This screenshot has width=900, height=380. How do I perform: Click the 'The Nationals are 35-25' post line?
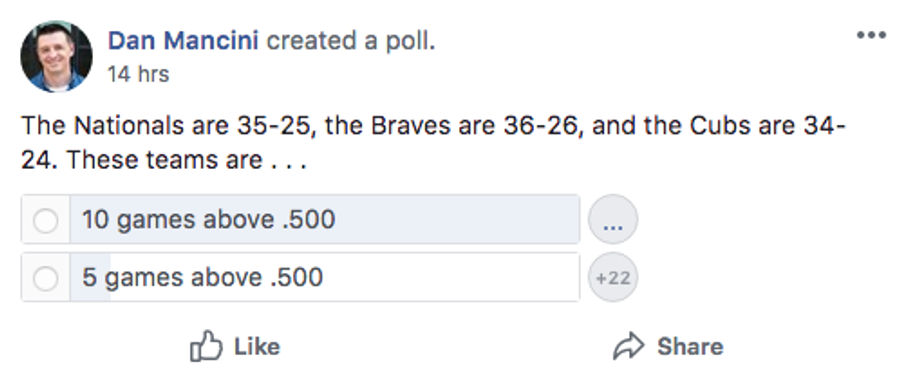(x=433, y=126)
